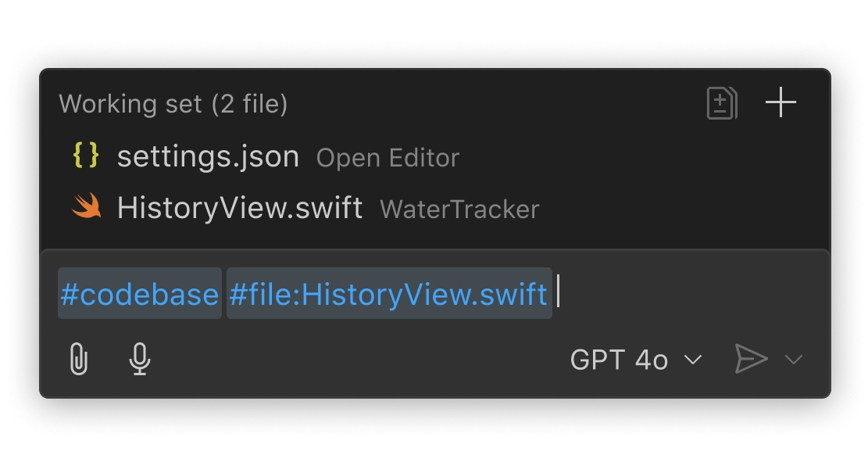Click the GPT 4o model name text
This screenshot has height=469, width=868.
pos(619,360)
